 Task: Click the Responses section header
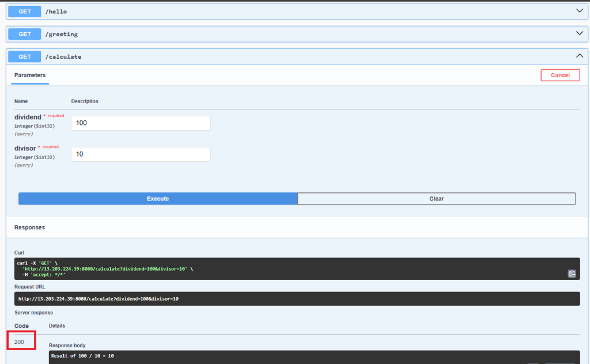coord(29,227)
